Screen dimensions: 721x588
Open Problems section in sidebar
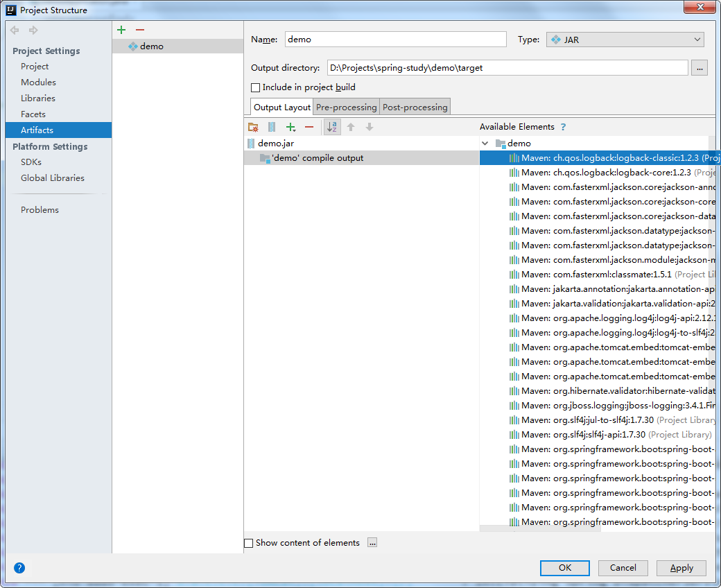click(x=40, y=209)
